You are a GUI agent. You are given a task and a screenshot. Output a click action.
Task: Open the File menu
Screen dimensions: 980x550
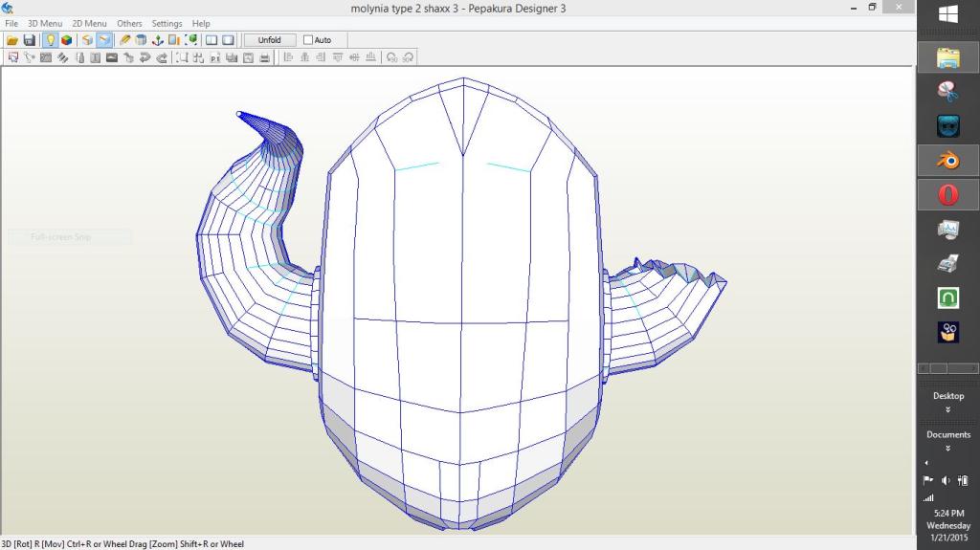[x=11, y=23]
